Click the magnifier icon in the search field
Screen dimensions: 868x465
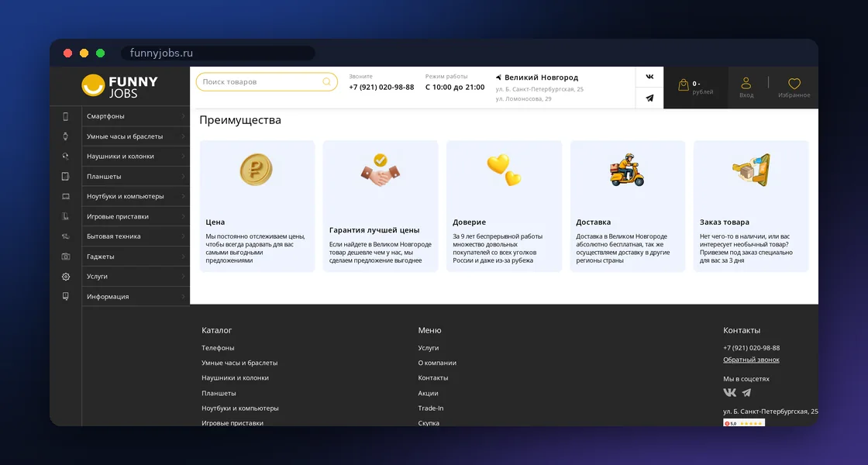point(326,82)
